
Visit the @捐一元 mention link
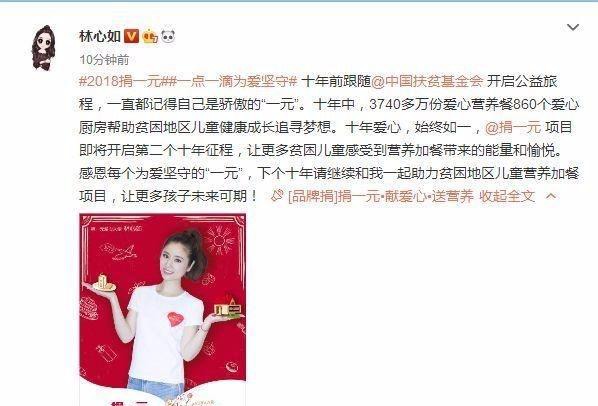tap(513, 127)
